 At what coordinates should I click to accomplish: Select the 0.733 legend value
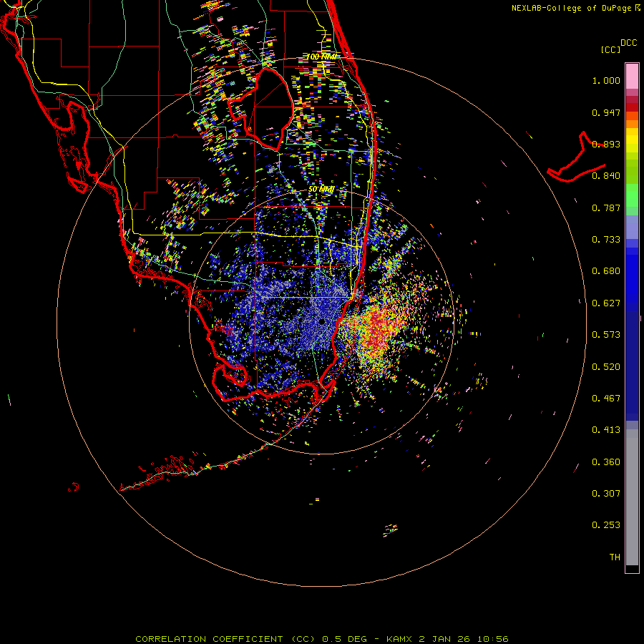pos(606,240)
